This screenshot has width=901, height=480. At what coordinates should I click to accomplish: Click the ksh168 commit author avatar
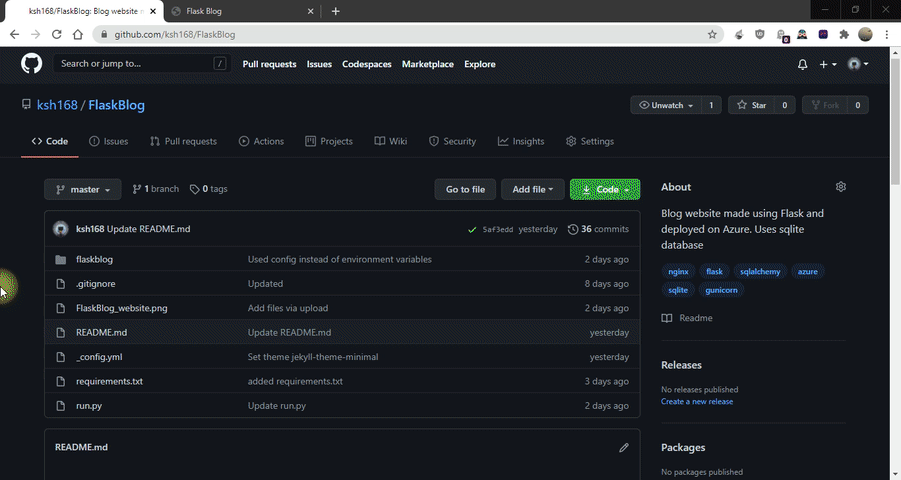point(61,229)
